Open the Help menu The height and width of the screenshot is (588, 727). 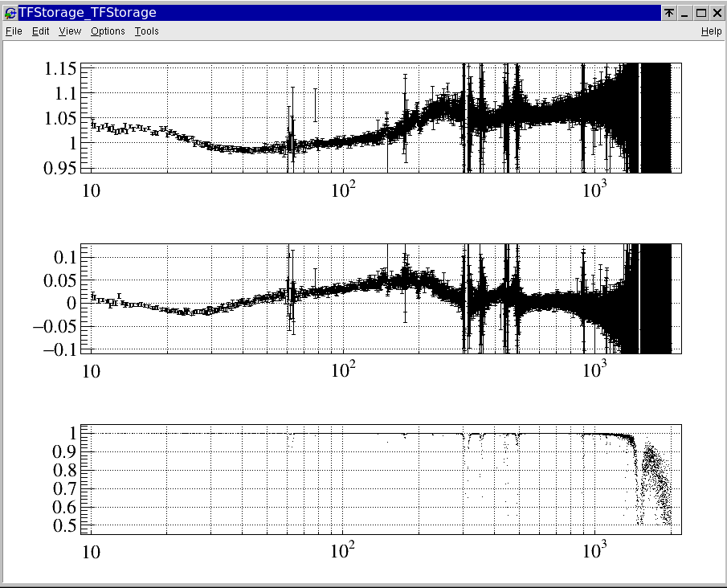(711, 31)
